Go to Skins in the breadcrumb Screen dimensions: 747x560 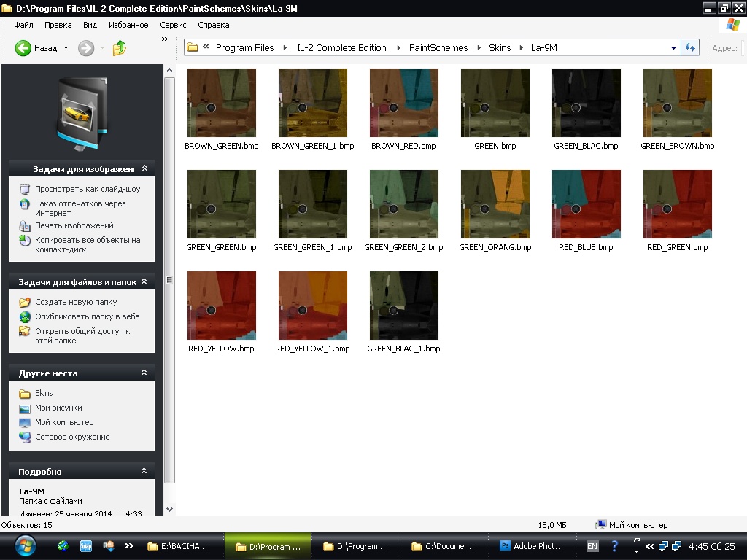tap(500, 47)
